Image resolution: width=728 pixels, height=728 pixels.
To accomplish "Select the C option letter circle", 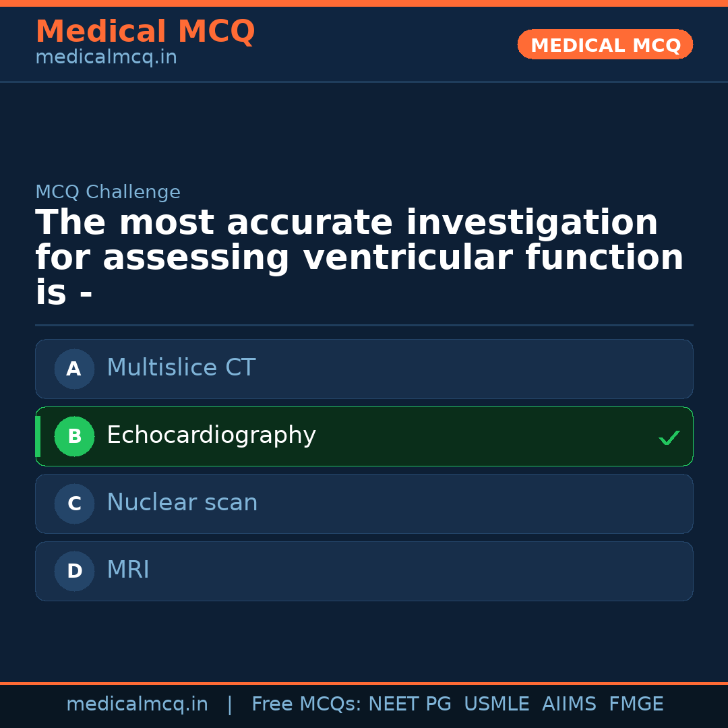I will point(74,504).
